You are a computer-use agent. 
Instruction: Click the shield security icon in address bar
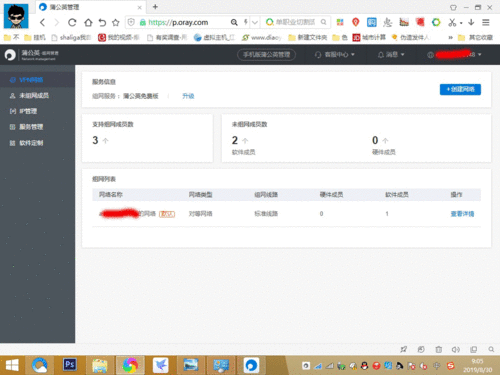click(x=131, y=22)
